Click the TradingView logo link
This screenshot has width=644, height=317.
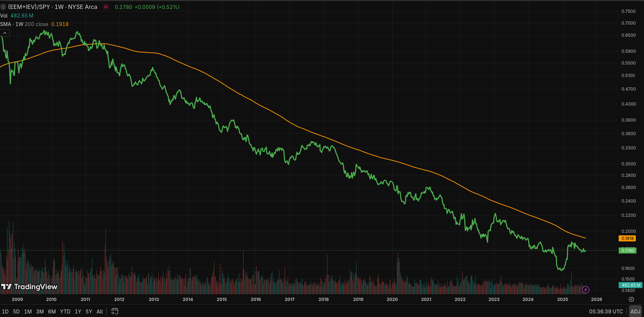click(29, 287)
